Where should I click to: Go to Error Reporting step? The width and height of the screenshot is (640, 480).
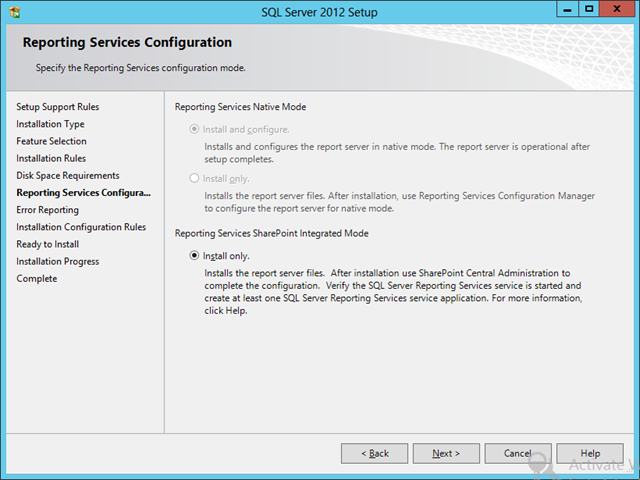click(x=47, y=210)
